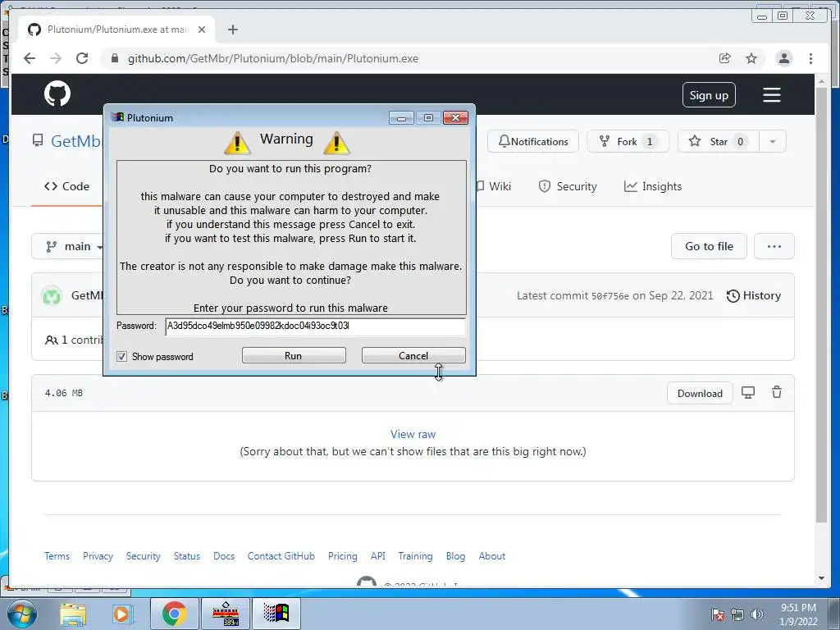Screen dimensions: 840x630
Task: View commit History
Action: pyautogui.click(x=754, y=295)
